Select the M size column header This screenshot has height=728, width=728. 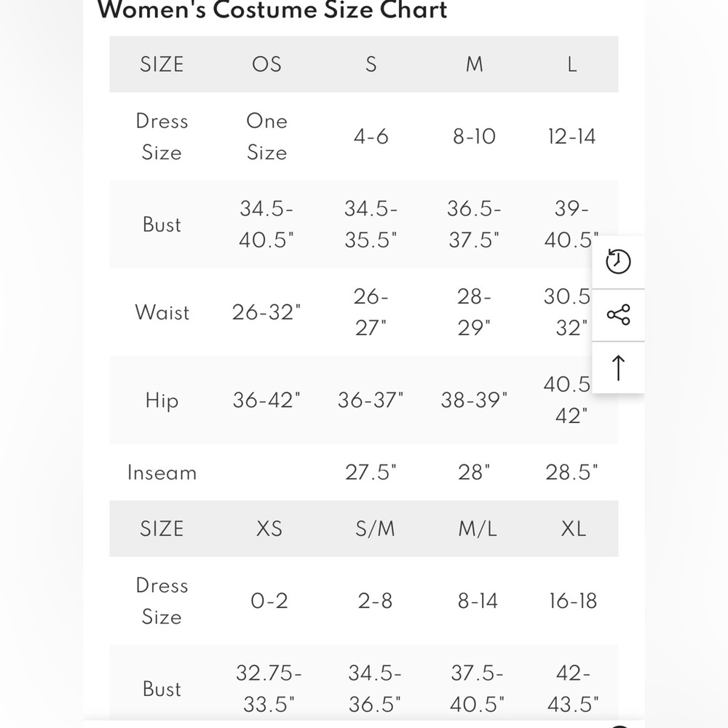click(475, 64)
